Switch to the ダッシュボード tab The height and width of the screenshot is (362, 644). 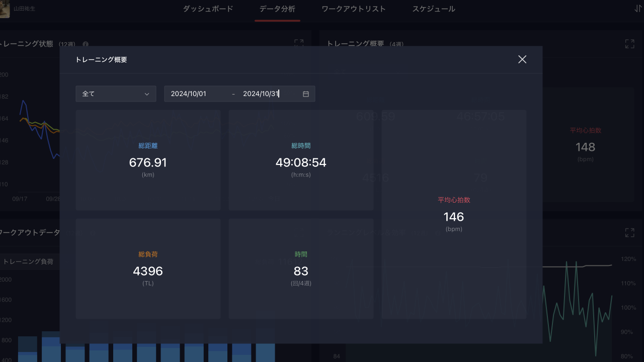pos(208,9)
